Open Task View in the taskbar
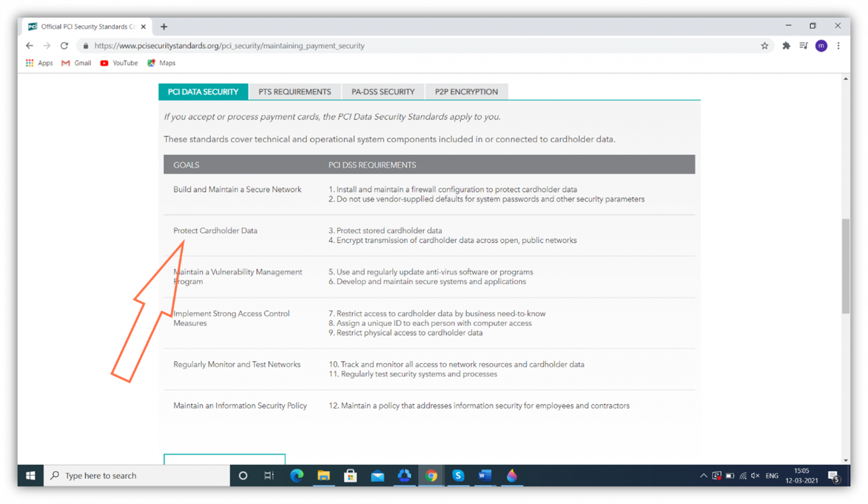 point(270,476)
